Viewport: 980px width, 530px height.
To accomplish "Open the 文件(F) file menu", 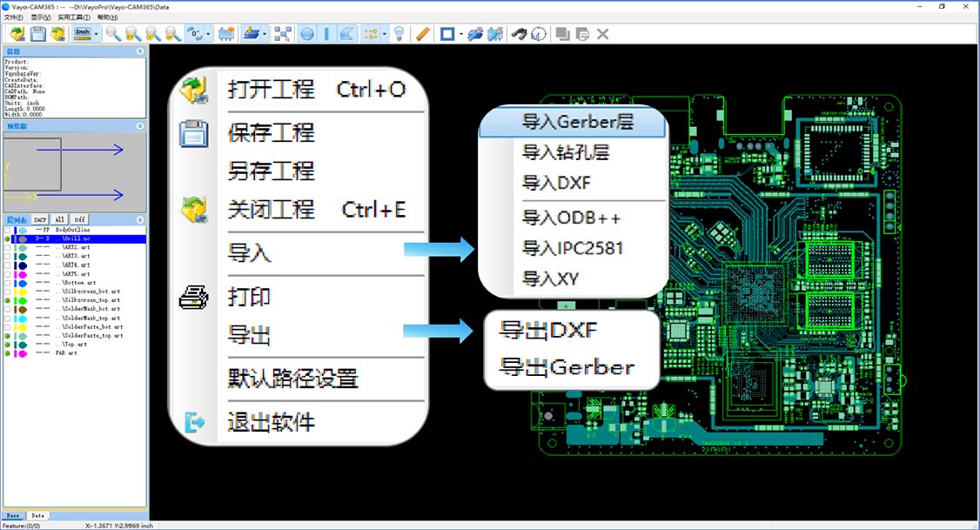I will pos(14,17).
